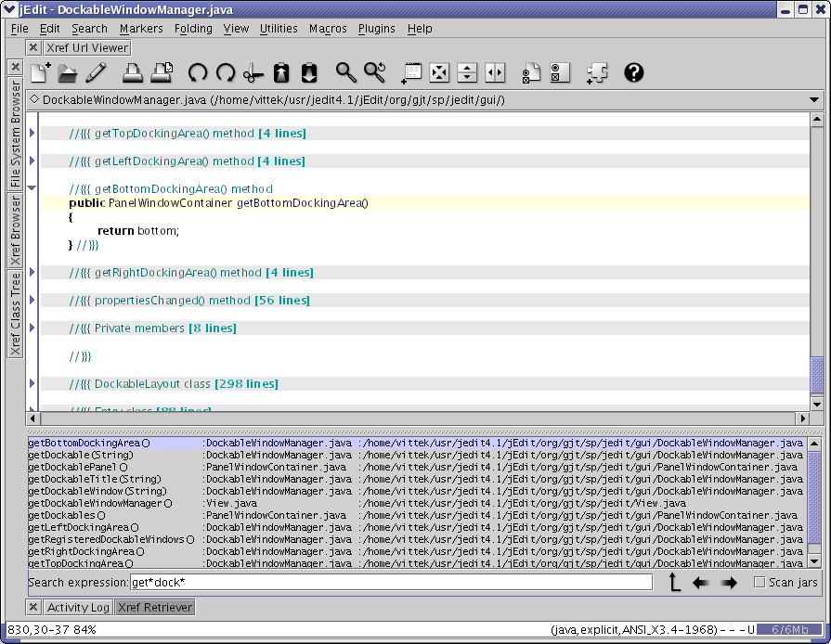Image resolution: width=831 pixels, height=644 pixels.
Task: Click the results list vertical scrollbar thumb
Action: (x=814, y=496)
